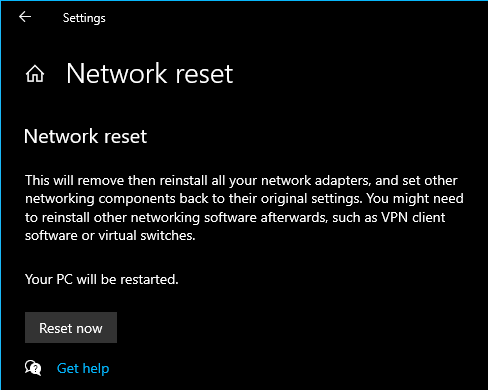Select the Home icon beside Network reset title

pos(35,74)
